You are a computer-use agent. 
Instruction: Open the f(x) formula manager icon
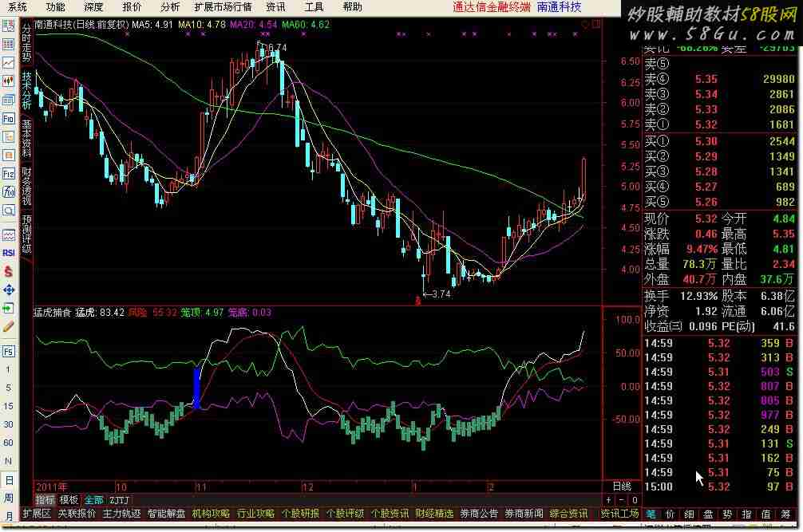tap(8, 192)
